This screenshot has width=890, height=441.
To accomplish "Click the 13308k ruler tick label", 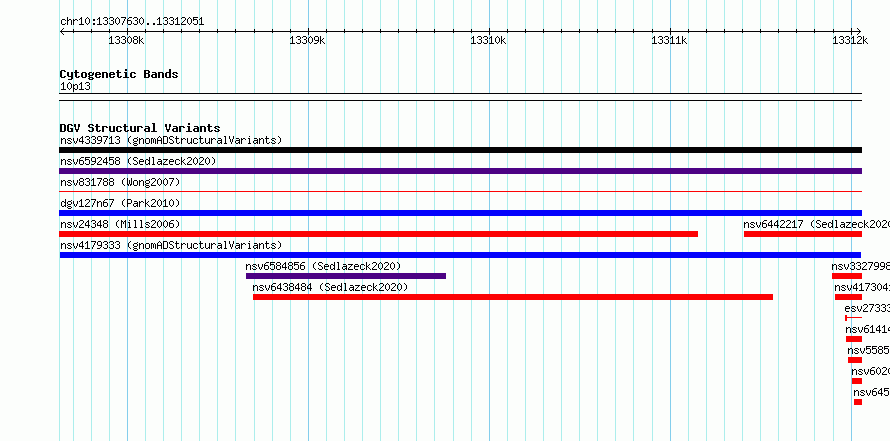I will point(127,40).
